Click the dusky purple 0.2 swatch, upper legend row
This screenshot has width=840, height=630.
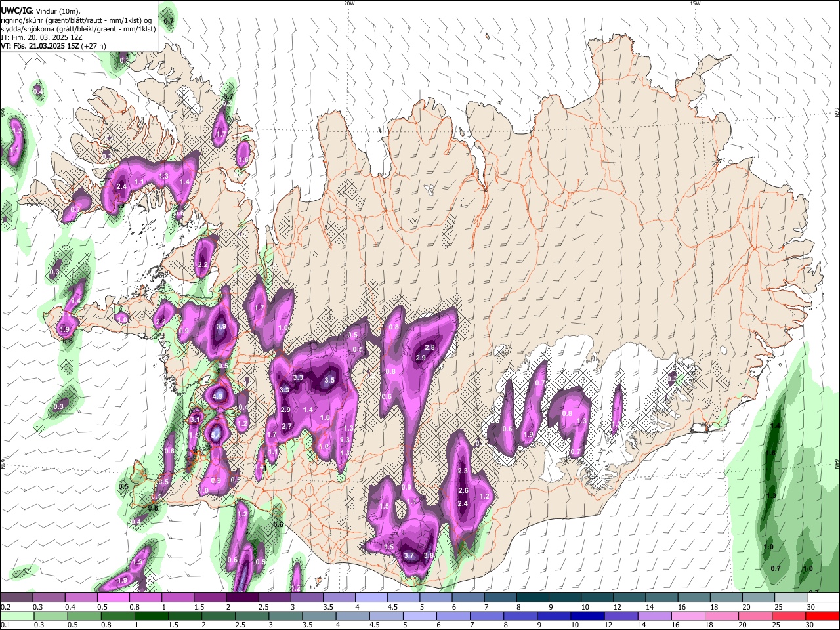(16, 598)
